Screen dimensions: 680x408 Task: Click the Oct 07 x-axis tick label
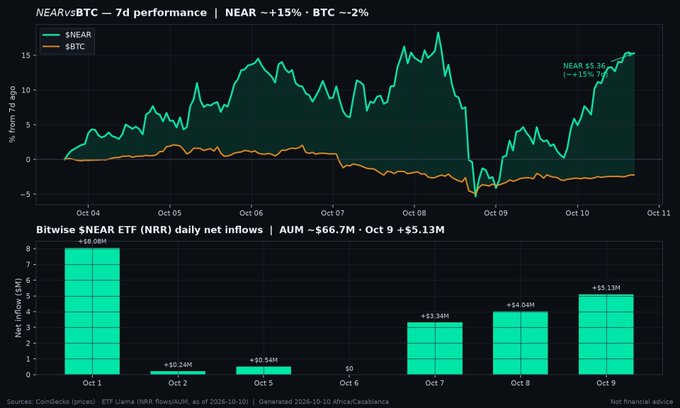click(x=333, y=213)
